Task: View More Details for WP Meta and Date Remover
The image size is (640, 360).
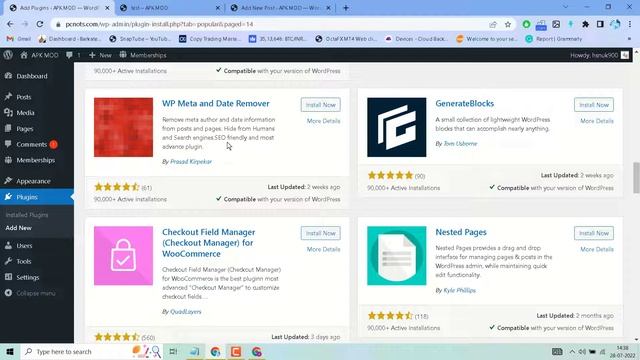Action: pos(323,121)
